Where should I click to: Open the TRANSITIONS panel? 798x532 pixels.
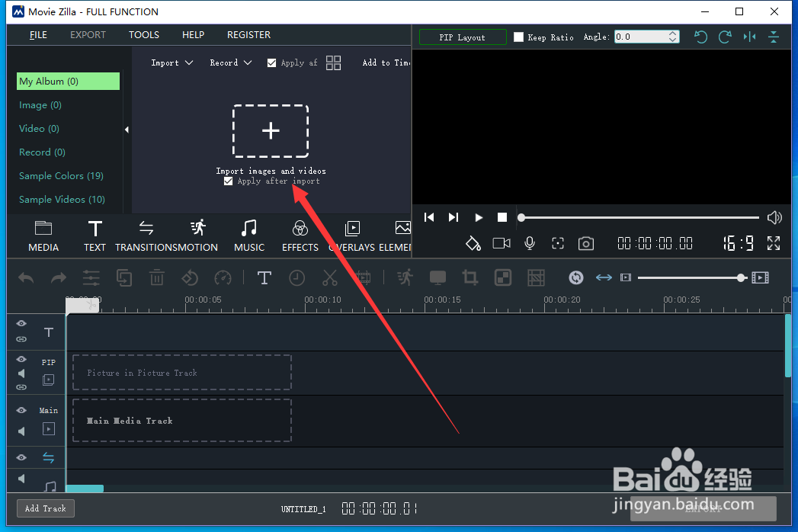pos(146,236)
